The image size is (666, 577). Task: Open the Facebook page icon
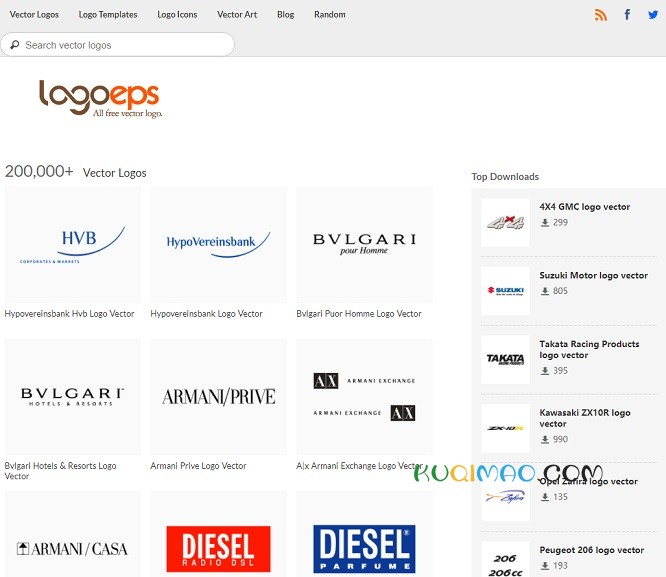(x=627, y=14)
